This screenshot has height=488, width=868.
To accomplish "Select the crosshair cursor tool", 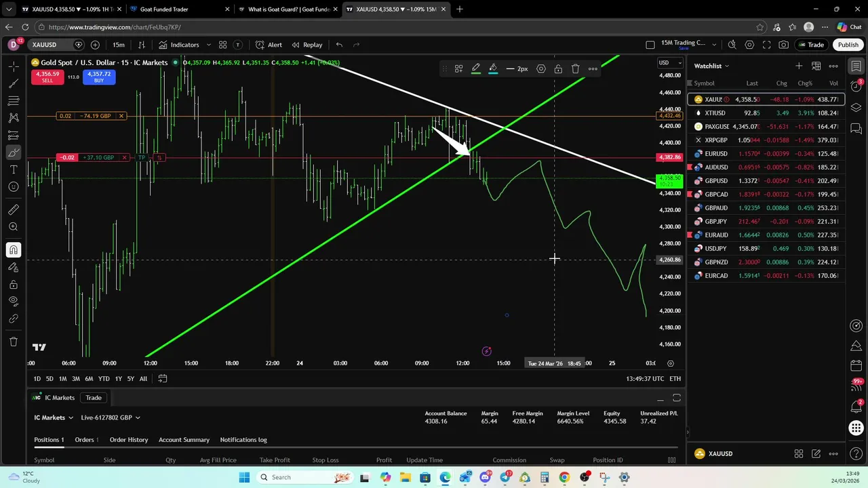I will click(x=14, y=66).
